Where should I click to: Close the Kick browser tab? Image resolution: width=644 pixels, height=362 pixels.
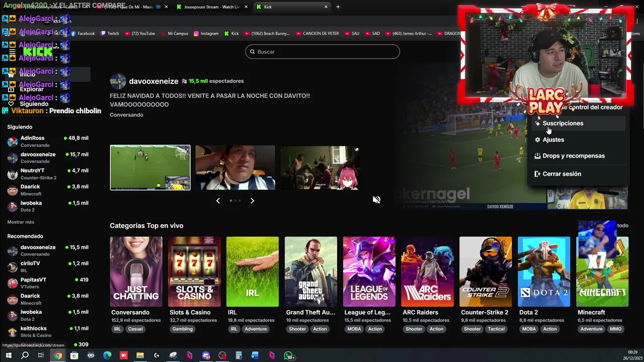326,7
